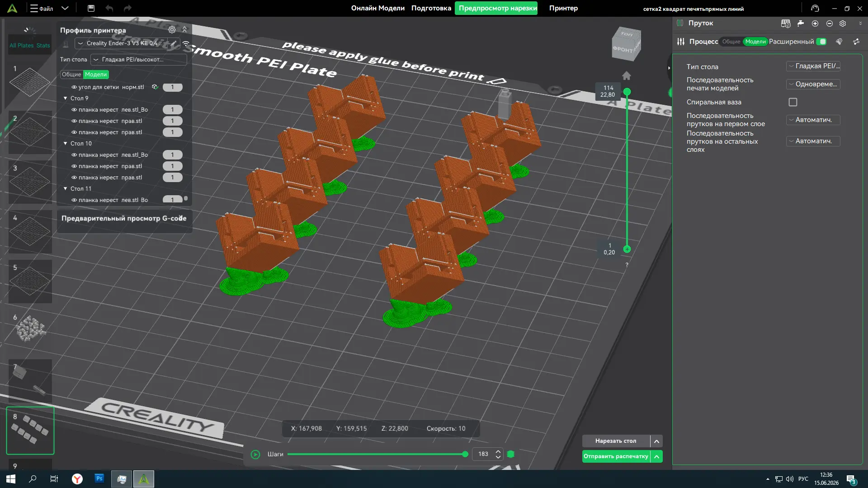The height and width of the screenshot is (488, 868).
Task: Remove a filament with the minus icon
Action: point(829,23)
